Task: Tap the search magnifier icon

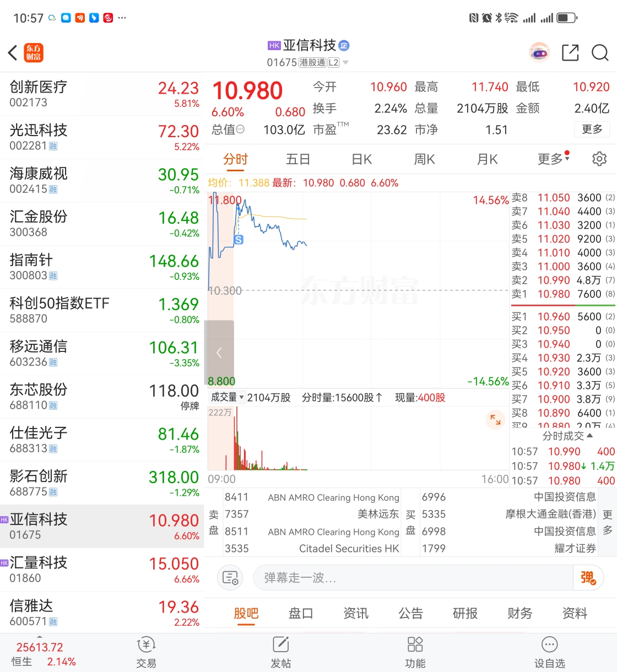Action: pos(600,53)
